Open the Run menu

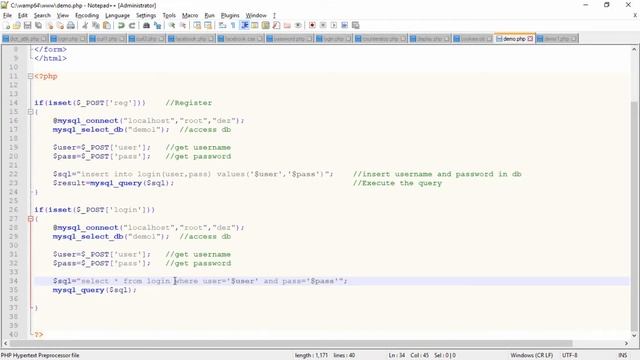point(209,16)
